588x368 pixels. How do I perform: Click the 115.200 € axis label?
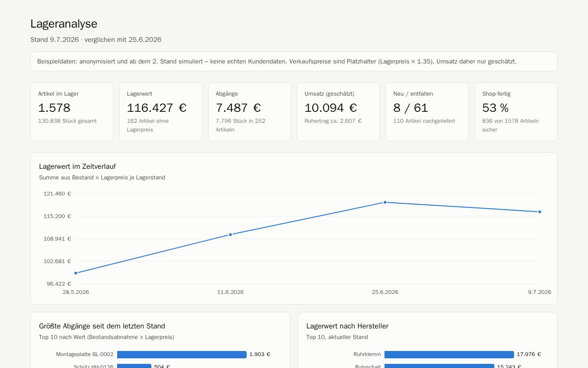(x=57, y=216)
